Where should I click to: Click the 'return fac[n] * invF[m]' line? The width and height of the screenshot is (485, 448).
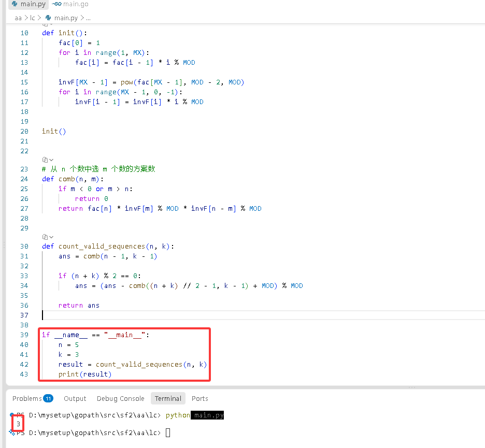(160, 208)
